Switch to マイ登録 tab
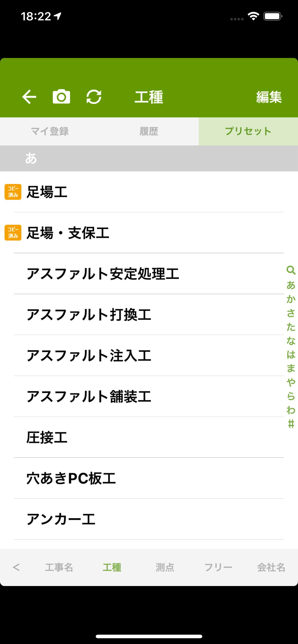Image resolution: width=298 pixels, height=644 pixels. pyautogui.click(x=50, y=132)
